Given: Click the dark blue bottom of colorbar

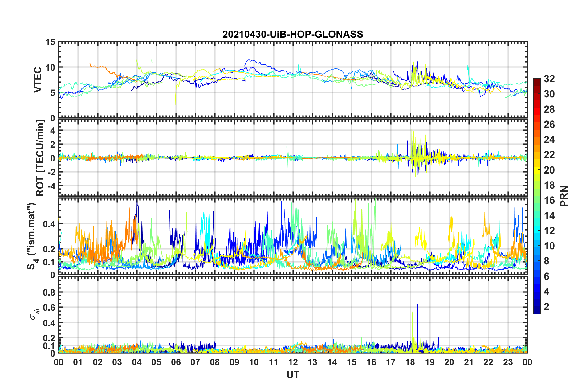Looking at the screenshot, I should (537, 310).
